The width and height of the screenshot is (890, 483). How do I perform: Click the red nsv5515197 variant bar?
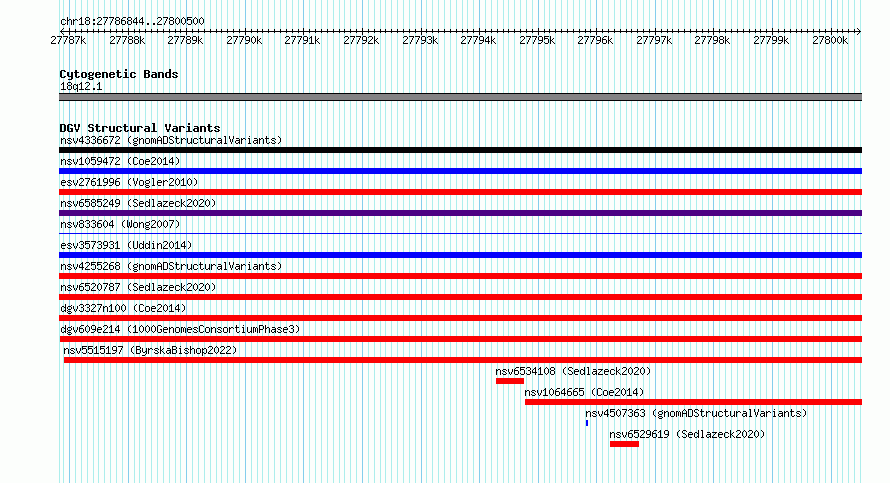coord(463,360)
